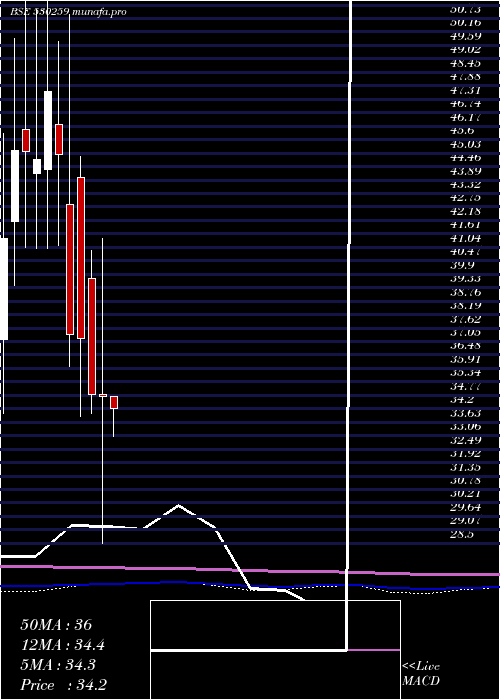This screenshot has height=700, width=500.
Task: Click the 39.9 price axis label
Action: coord(462,265)
